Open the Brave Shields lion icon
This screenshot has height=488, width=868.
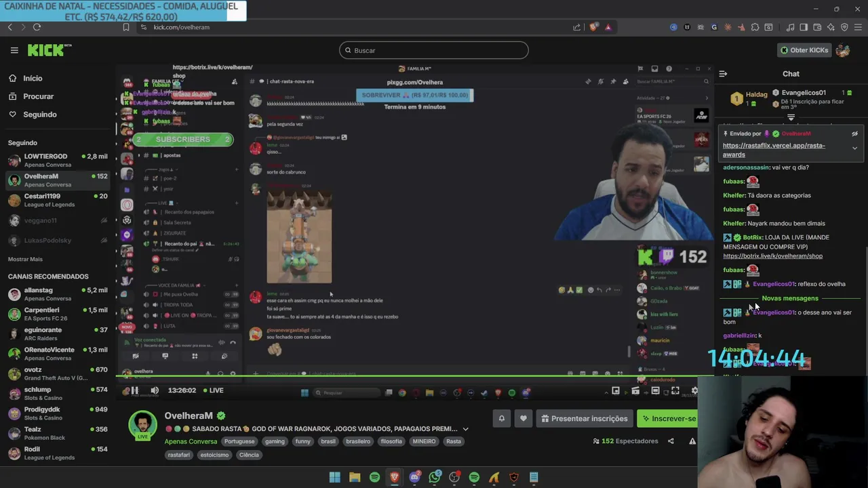[x=593, y=27]
